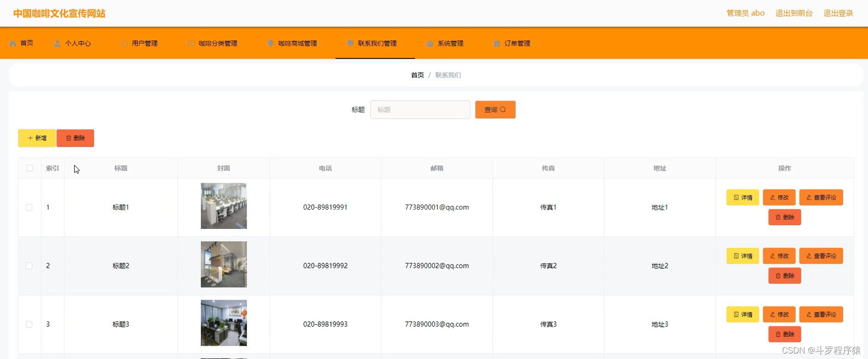Open the 个人中心 menu label
The image size is (868, 359).
(78, 43)
